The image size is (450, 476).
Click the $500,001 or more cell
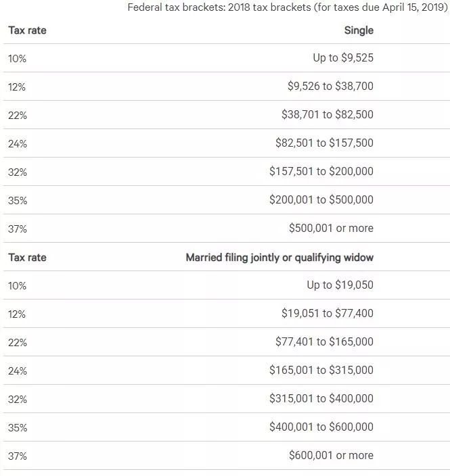(331, 229)
